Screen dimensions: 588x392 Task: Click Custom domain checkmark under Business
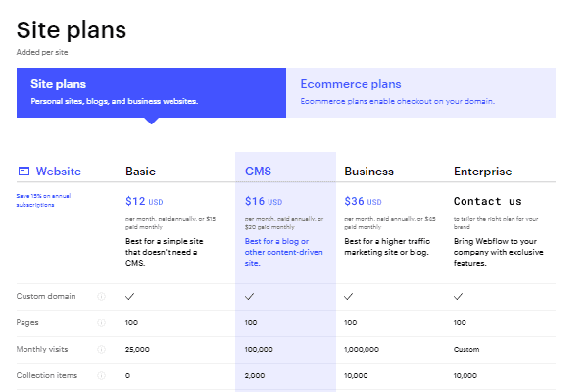(348, 296)
